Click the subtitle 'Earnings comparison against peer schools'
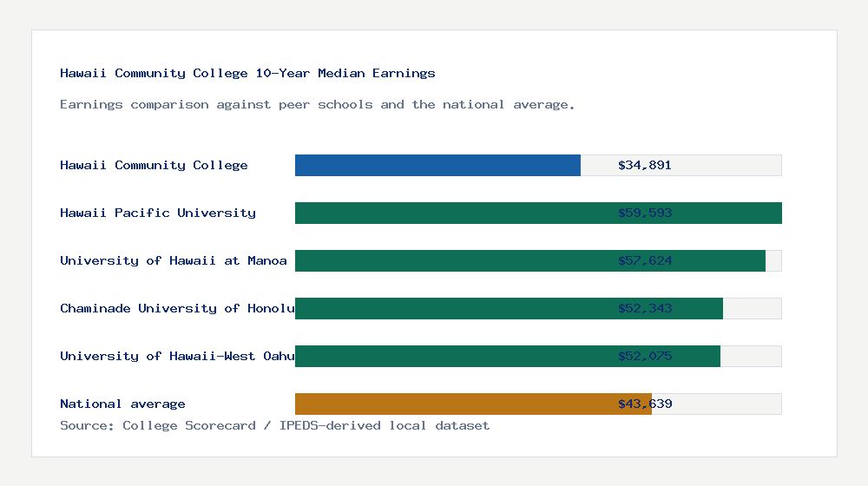This screenshot has width=868, height=486. (x=216, y=105)
